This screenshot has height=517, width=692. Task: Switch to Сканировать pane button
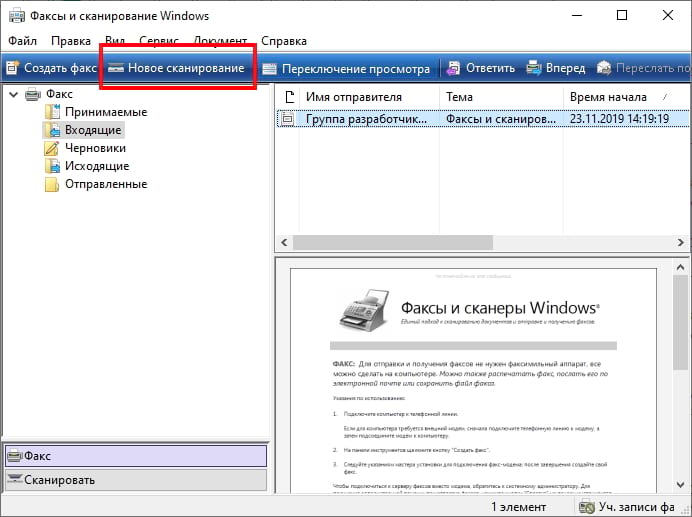tap(135, 480)
